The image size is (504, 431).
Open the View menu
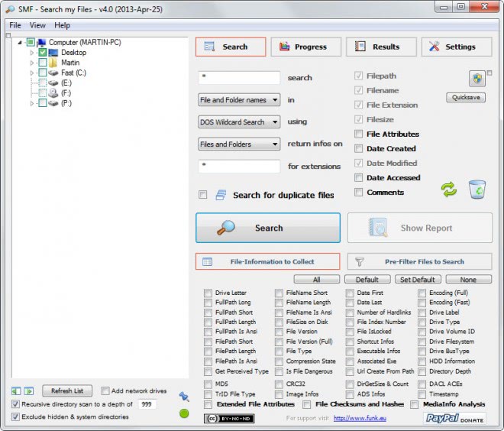37,25
